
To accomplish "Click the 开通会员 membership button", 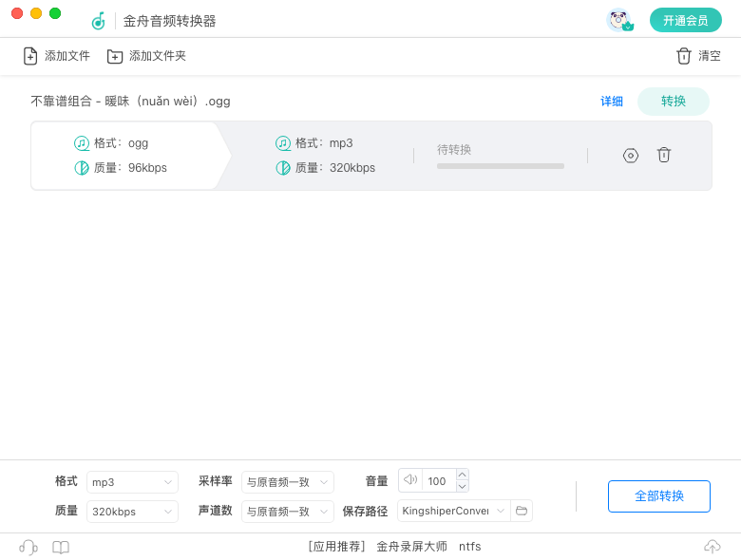I will click(x=686, y=20).
